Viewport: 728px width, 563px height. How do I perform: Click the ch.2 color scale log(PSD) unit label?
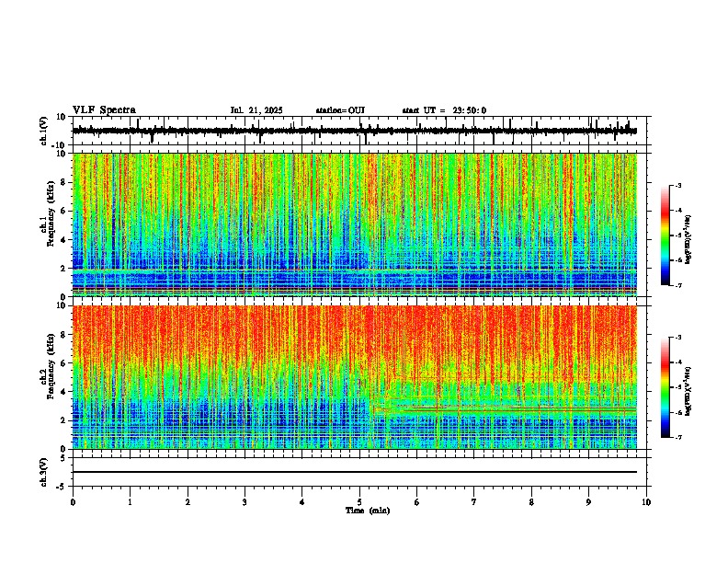point(688,391)
